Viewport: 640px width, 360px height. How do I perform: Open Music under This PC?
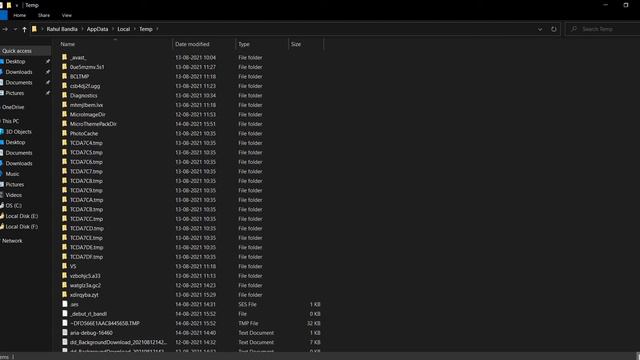click(x=12, y=174)
